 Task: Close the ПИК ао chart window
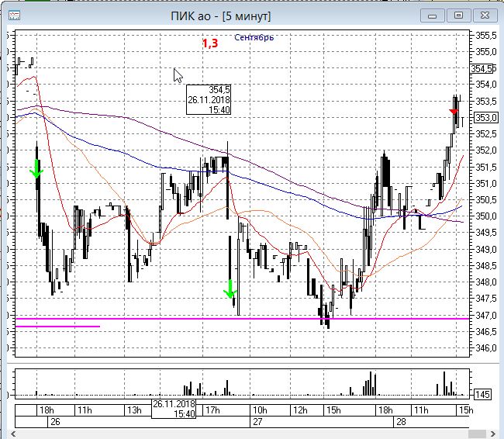(485, 15)
